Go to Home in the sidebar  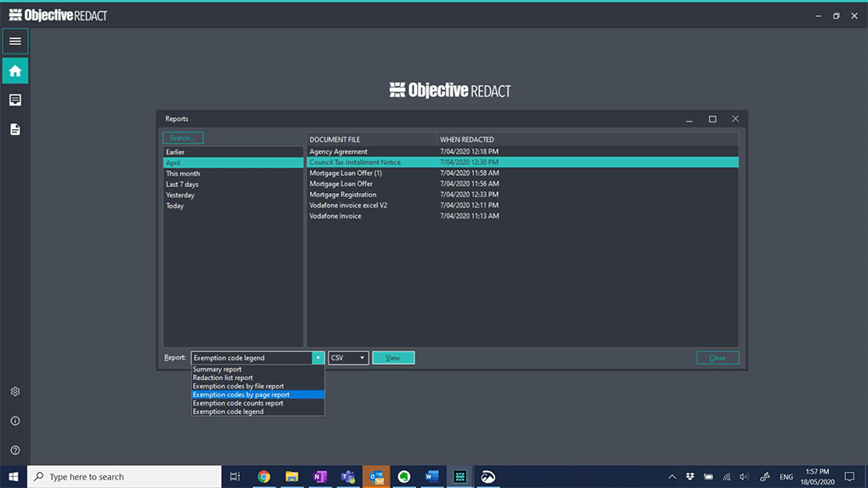point(15,71)
